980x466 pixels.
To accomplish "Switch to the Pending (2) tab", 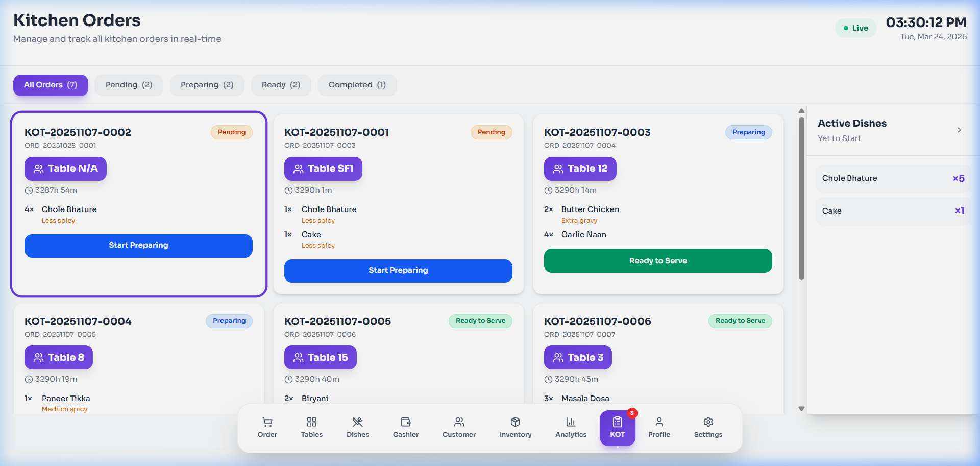I will tap(129, 85).
